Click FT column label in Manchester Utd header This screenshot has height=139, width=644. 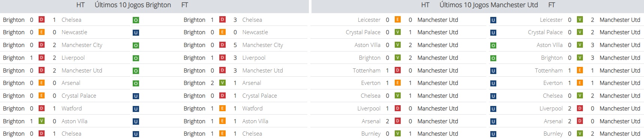tap(551, 5)
